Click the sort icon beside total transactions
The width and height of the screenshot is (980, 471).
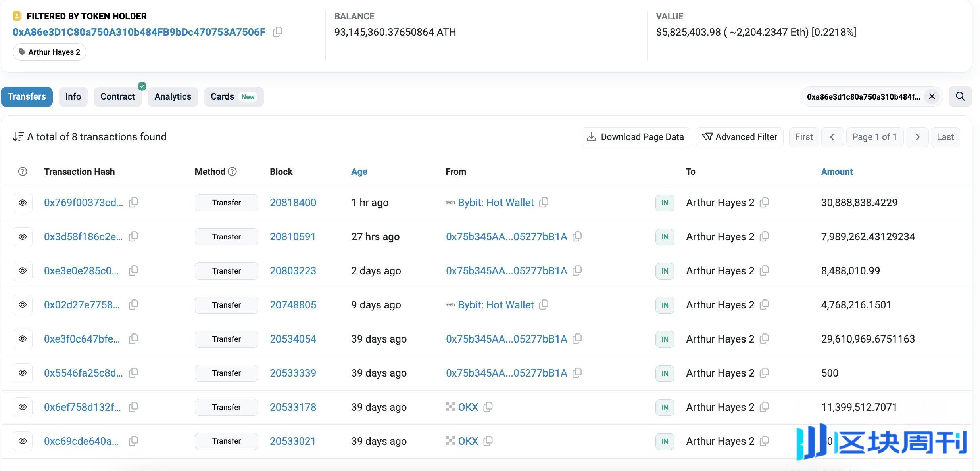pos(18,137)
